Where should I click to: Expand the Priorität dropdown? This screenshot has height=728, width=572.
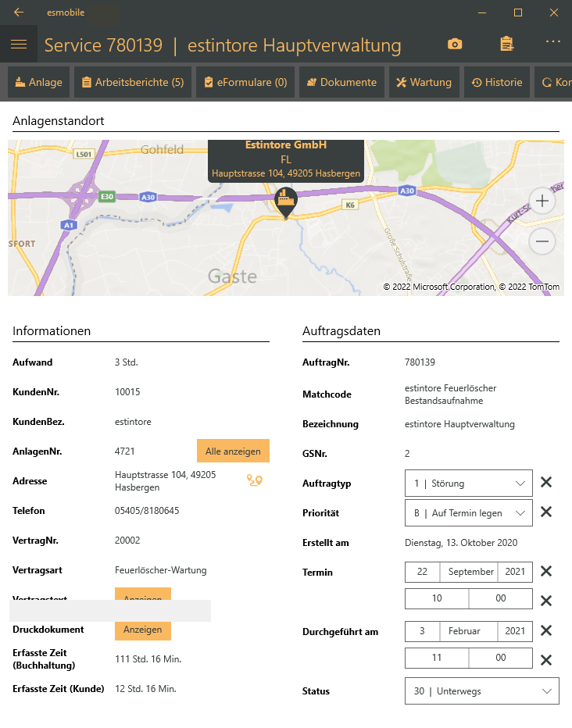(469, 513)
